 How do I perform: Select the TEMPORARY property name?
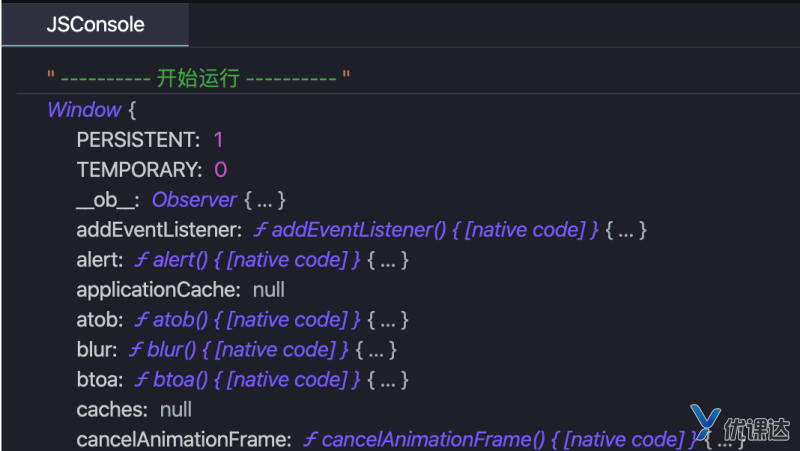(x=139, y=170)
